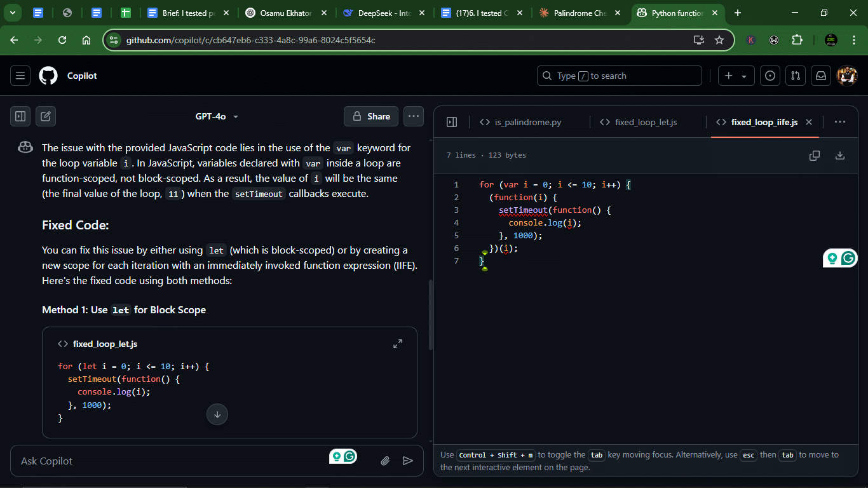Open a new browser tab
Viewport: 868px width, 488px height.
[738, 13]
